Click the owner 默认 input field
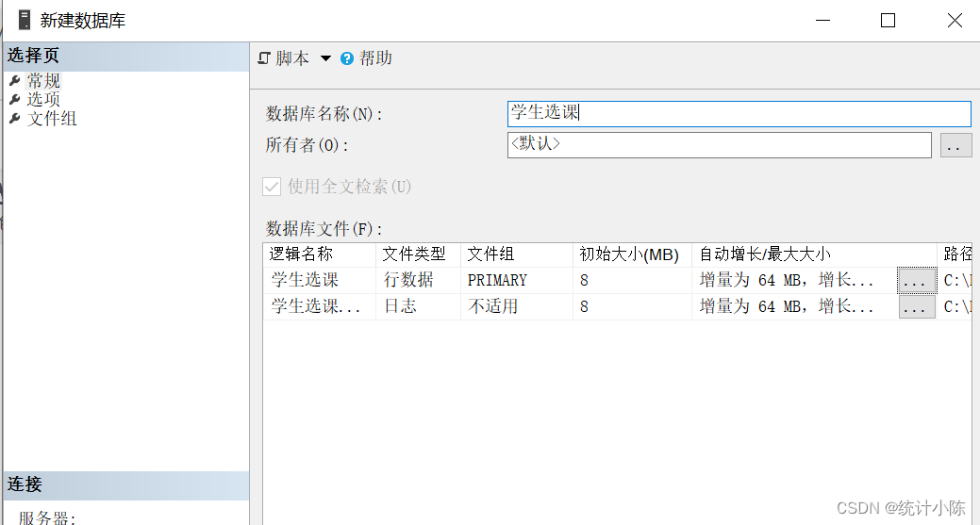The height and width of the screenshot is (525, 980). point(720,145)
